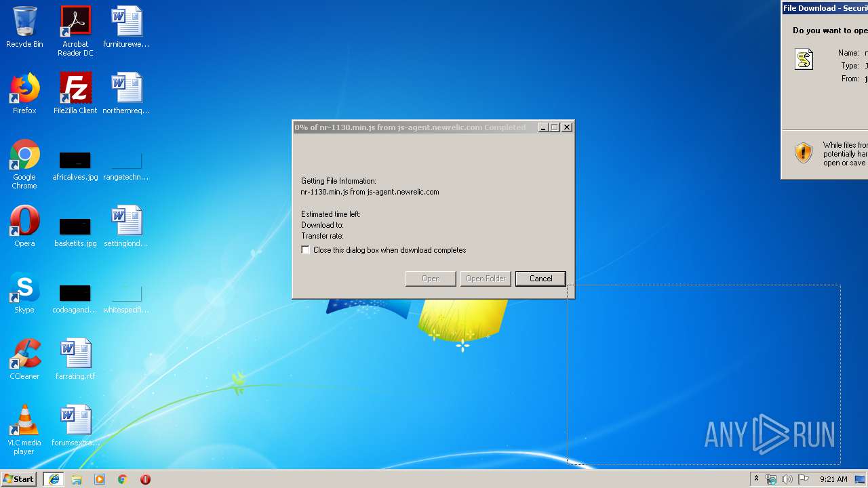
Task: Open the Skype desktop shortcut
Action: (x=24, y=293)
